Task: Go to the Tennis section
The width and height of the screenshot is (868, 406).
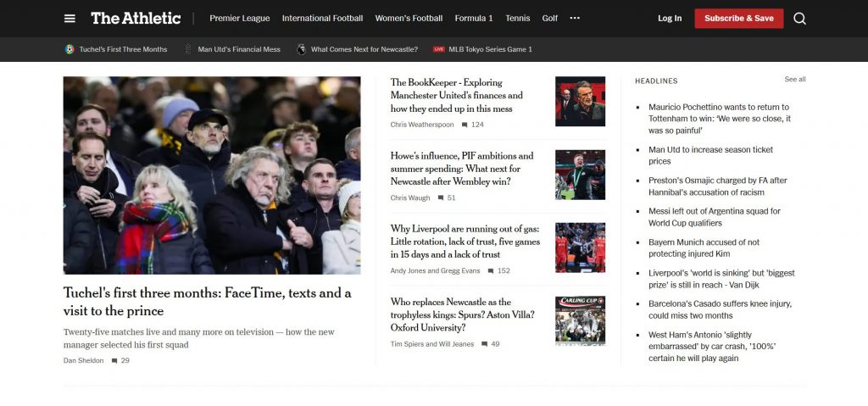Action: pos(518,19)
